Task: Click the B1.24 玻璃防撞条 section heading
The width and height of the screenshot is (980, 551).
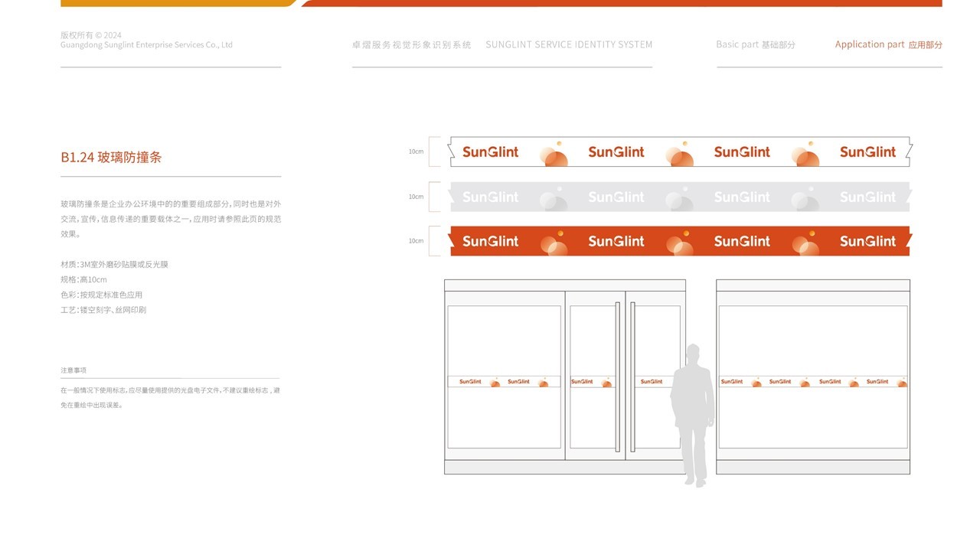Action: (111, 158)
